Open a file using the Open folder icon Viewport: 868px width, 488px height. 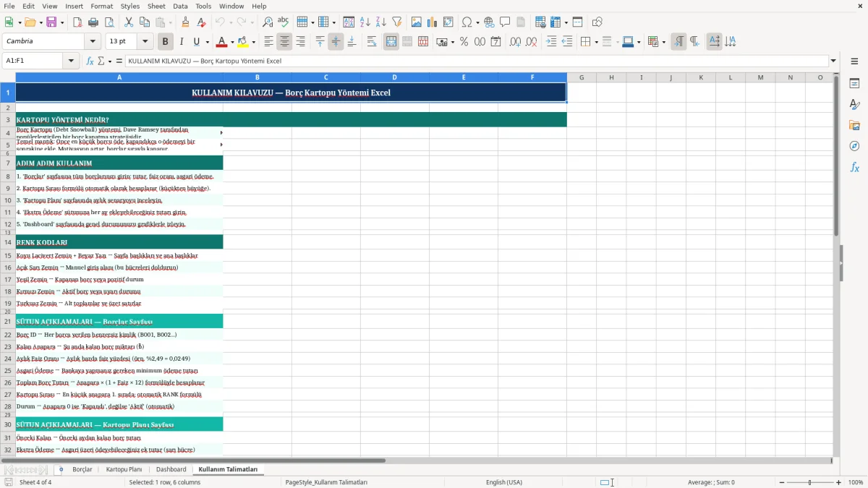30,22
